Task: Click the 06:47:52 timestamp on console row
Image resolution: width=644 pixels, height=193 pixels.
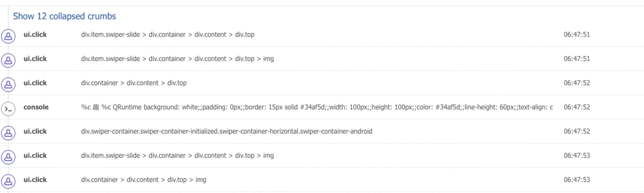Action: (577, 107)
